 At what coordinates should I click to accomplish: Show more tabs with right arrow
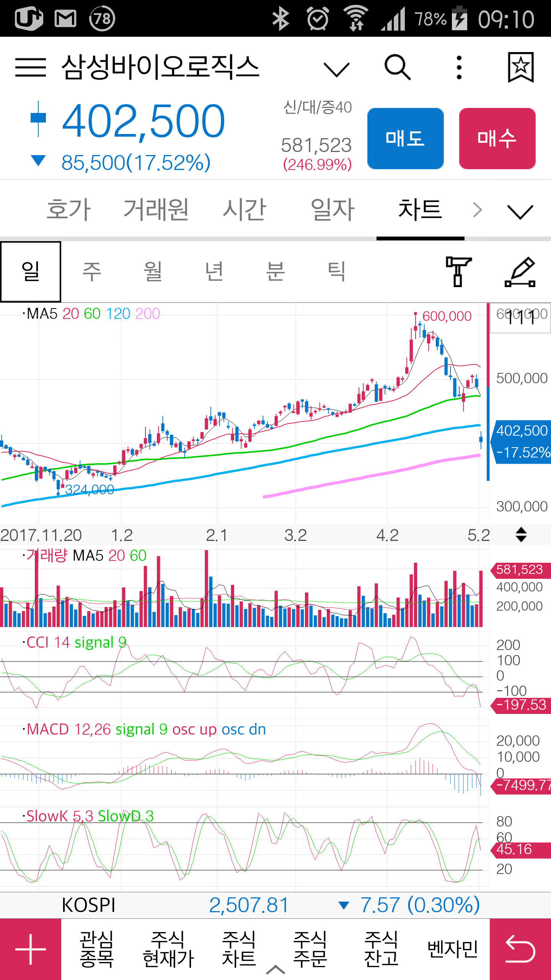point(477,210)
